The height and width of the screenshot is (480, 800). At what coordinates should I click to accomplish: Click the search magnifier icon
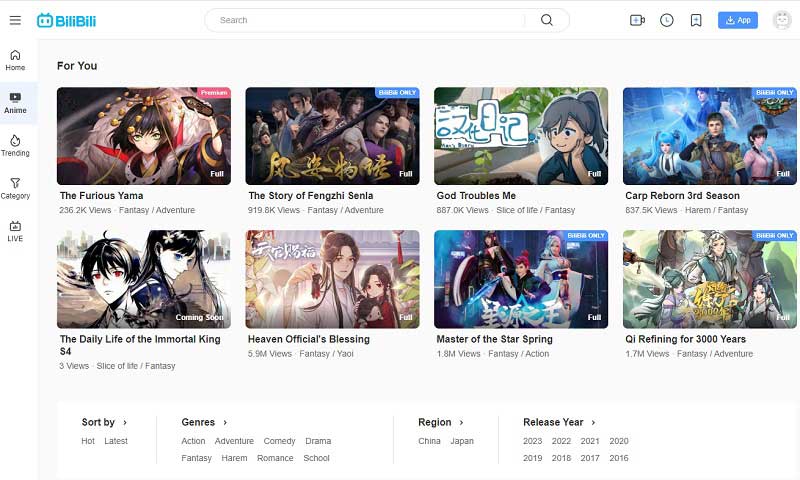[x=546, y=20]
